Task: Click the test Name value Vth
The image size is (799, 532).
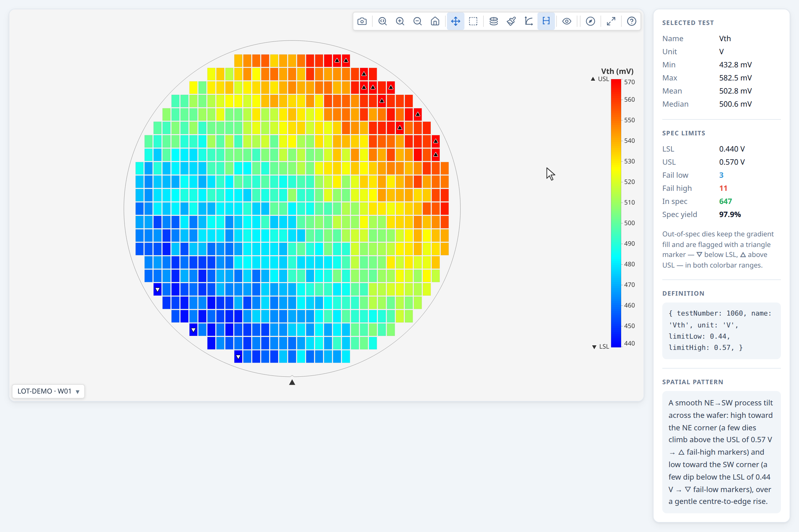Action: (x=725, y=39)
